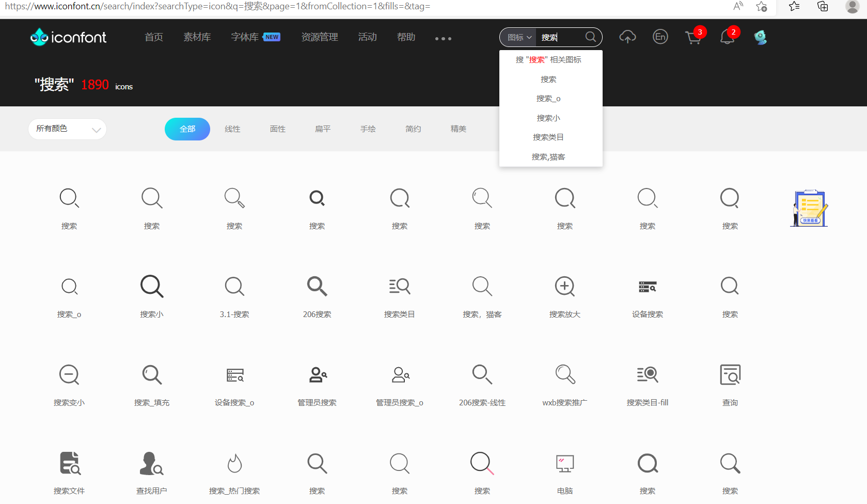Image resolution: width=867 pixels, height=504 pixels.
Task: Open the cloud upload icon
Action: click(x=627, y=36)
